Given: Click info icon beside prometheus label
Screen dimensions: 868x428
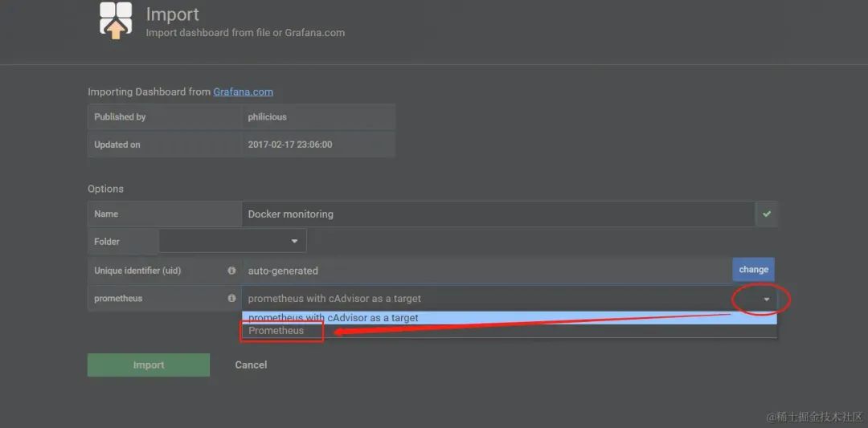Looking at the screenshot, I should coord(232,298).
